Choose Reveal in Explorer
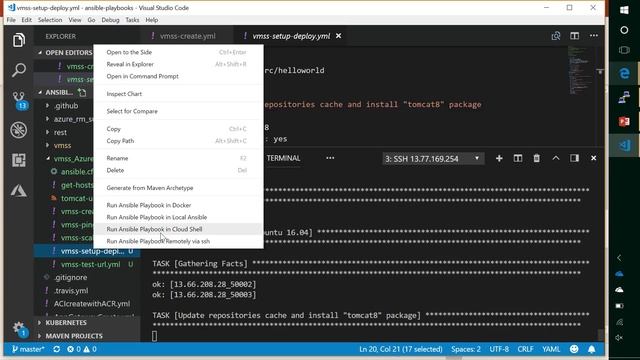640x360 pixels. [x=178, y=64]
